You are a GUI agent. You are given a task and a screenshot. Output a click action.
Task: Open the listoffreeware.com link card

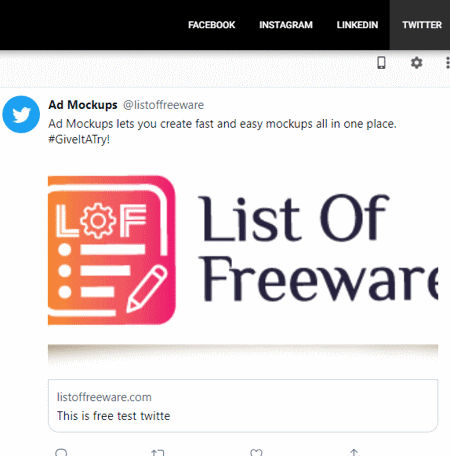coord(243,406)
